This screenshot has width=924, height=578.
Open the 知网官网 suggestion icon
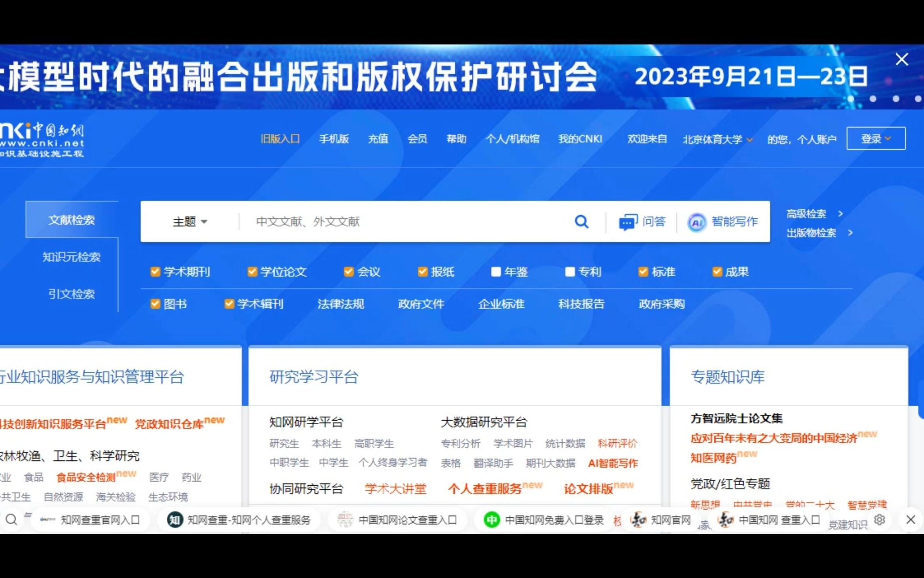click(x=638, y=520)
